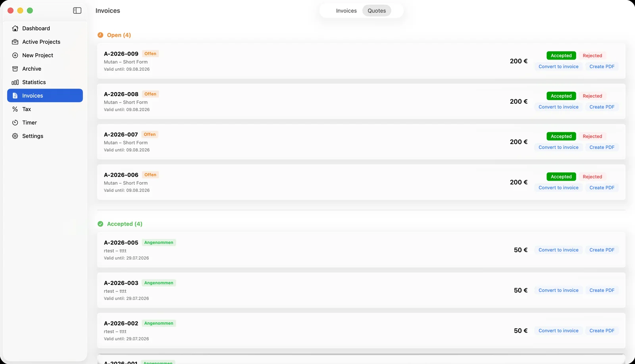The height and width of the screenshot is (364, 635).
Task: Reject quote A-2026-006
Action: tap(592, 177)
